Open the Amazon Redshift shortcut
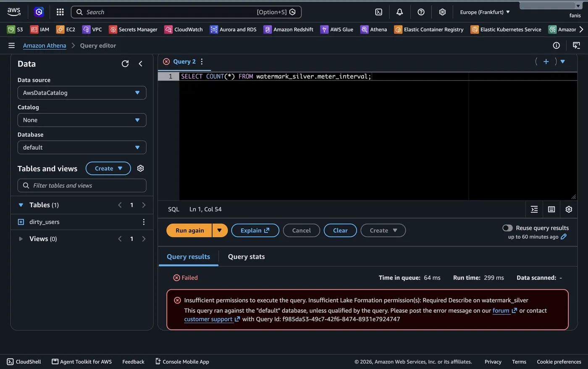The image size is (588, 369). pyautogui.click(x=289, y=29)
